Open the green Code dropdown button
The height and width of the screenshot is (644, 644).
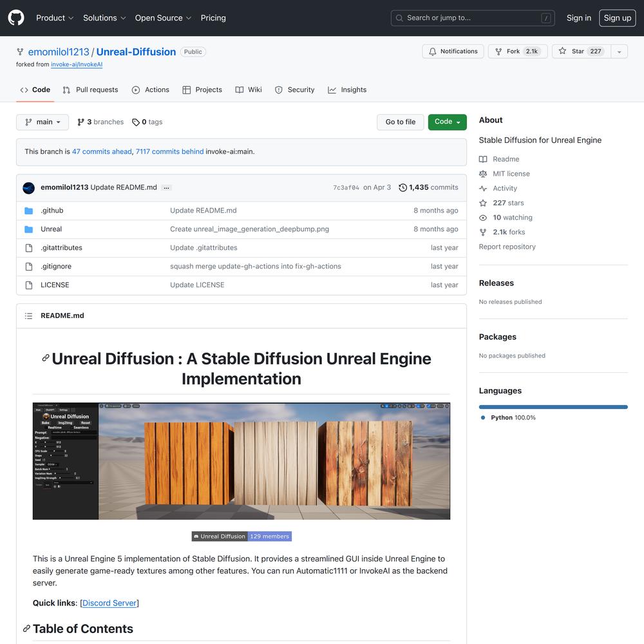click(x=448, y=122)
